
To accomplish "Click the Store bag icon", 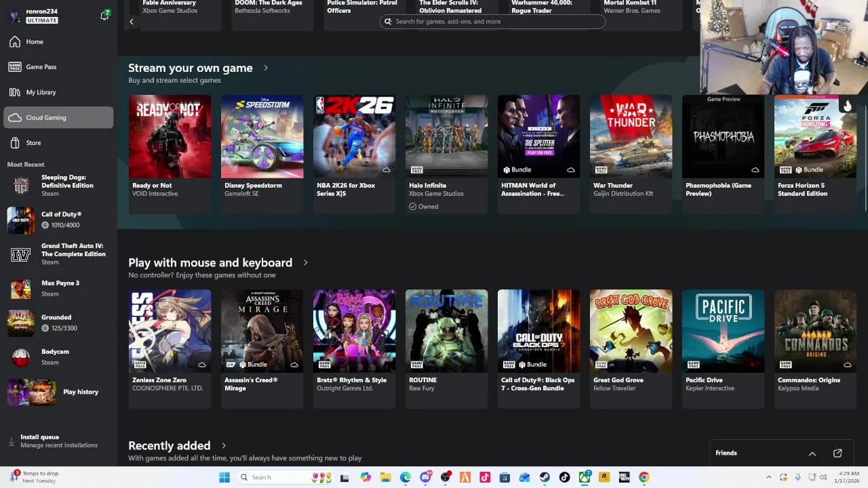I will click(15, 143).
